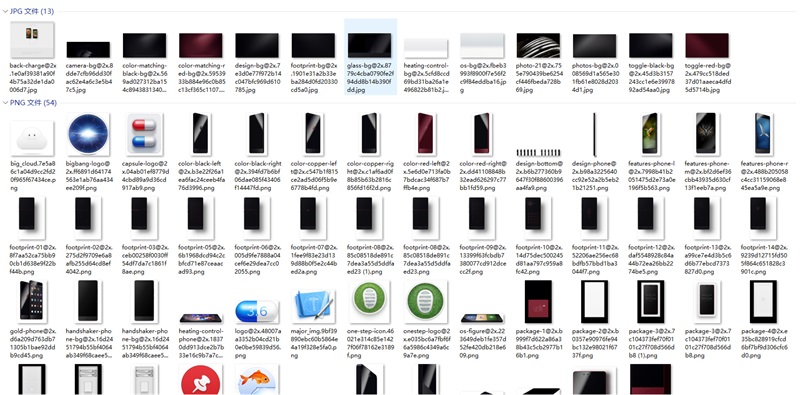Select the photo-21@2x striped photo thumbnail
The image size is (800, 395).
tap(538, 45)
